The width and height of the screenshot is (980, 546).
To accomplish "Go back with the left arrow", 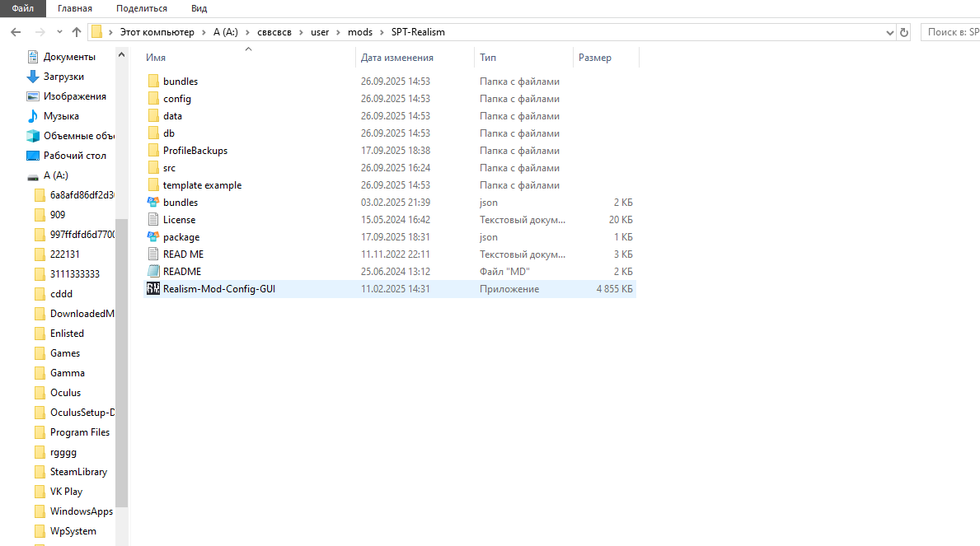I will [16, 32].
